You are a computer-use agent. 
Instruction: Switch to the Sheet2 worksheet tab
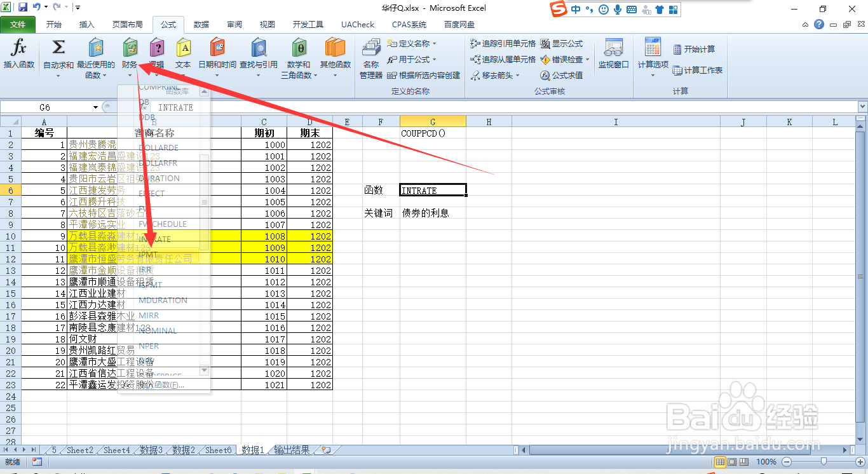(x=80, y=450)
